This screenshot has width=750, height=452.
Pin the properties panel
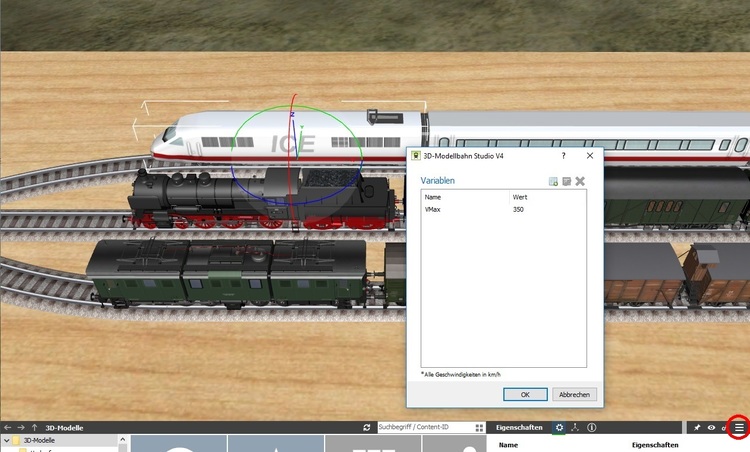(x=697, y=428)
